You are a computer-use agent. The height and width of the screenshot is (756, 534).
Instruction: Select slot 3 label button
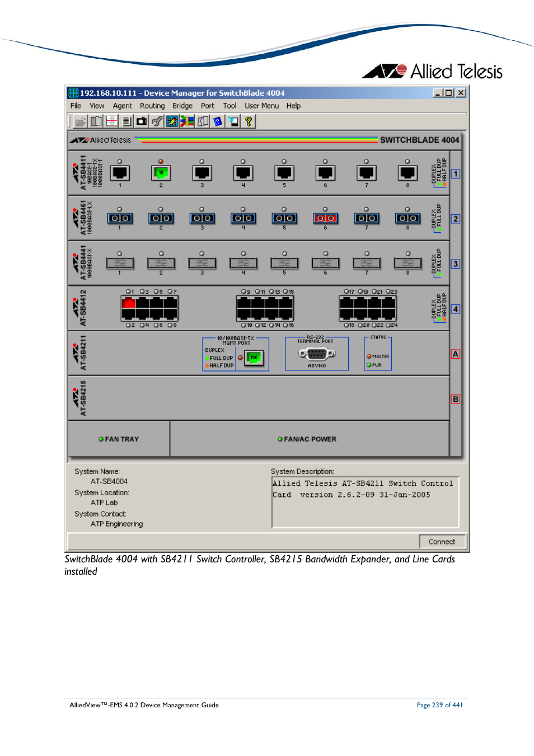coord(456,264)
